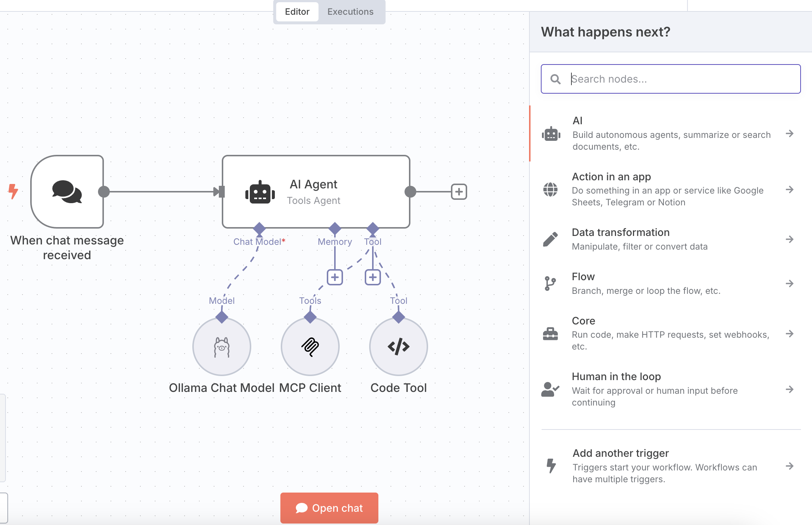Open the Data transformation category arrow
Image resolution: width=812 pixels, height=525 pixels.
(x=789, y=239)
